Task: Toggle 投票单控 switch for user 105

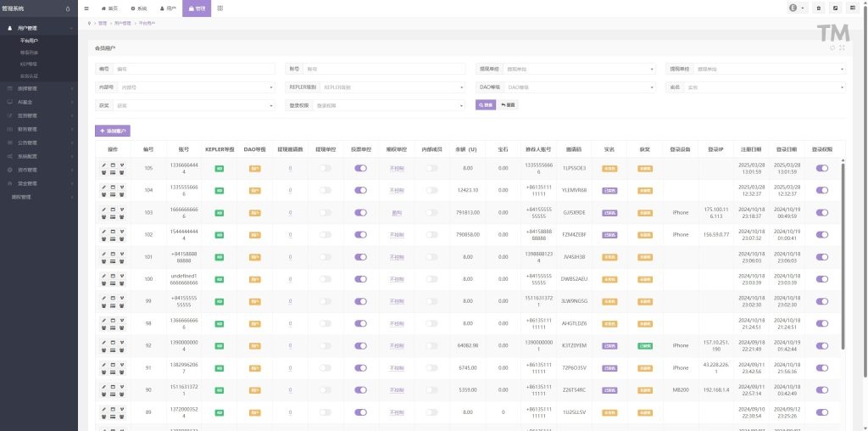Action: 360,169
